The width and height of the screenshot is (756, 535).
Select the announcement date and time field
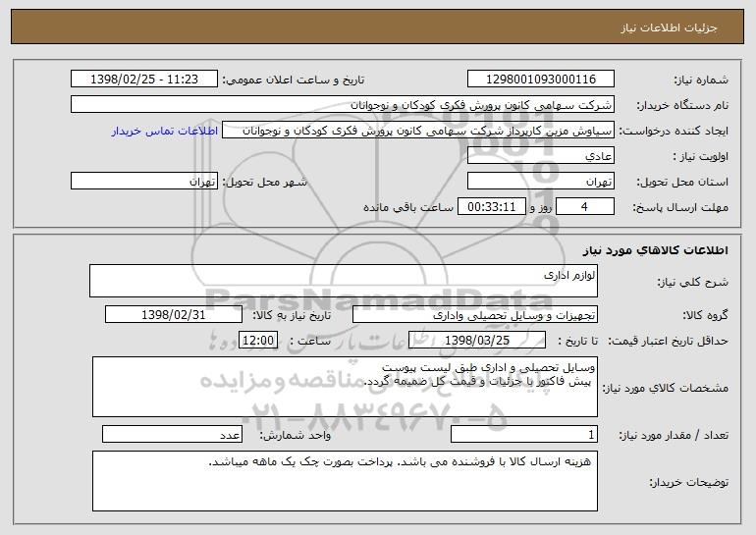tap(144, 79)
